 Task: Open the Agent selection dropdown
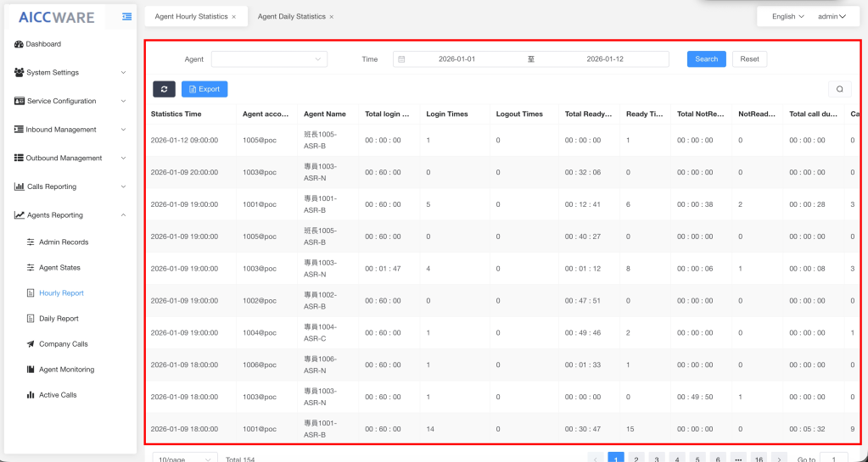[269, 59]
